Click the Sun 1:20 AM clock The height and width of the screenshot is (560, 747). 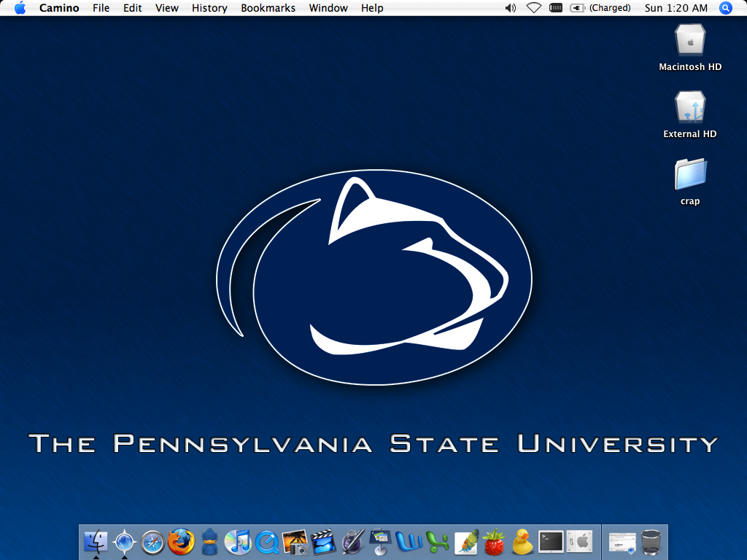(676, 8)
